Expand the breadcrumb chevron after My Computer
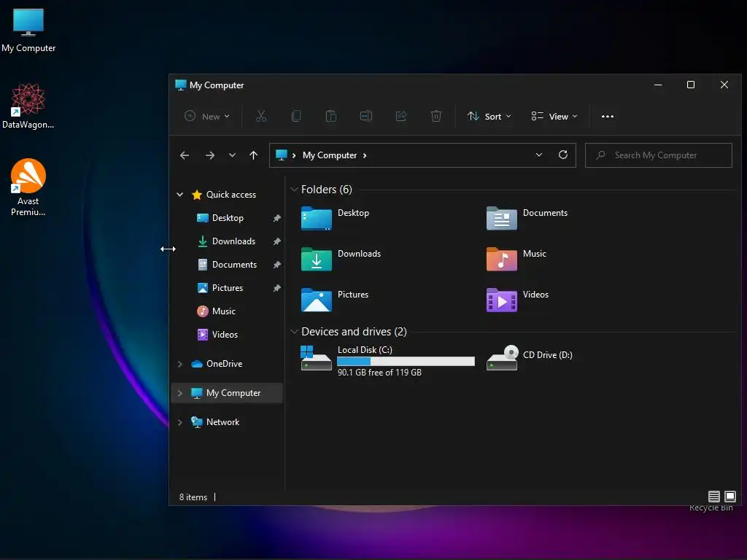Screen dimensions: 747x560 coord(365,155)
